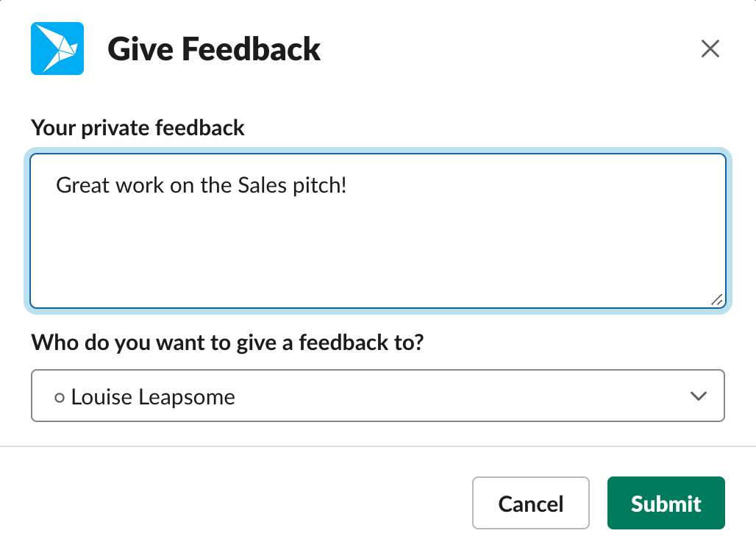Open the Louise Leapsome user selector
Viewport: 756px width, 550px height.
(x=378, y=396)
